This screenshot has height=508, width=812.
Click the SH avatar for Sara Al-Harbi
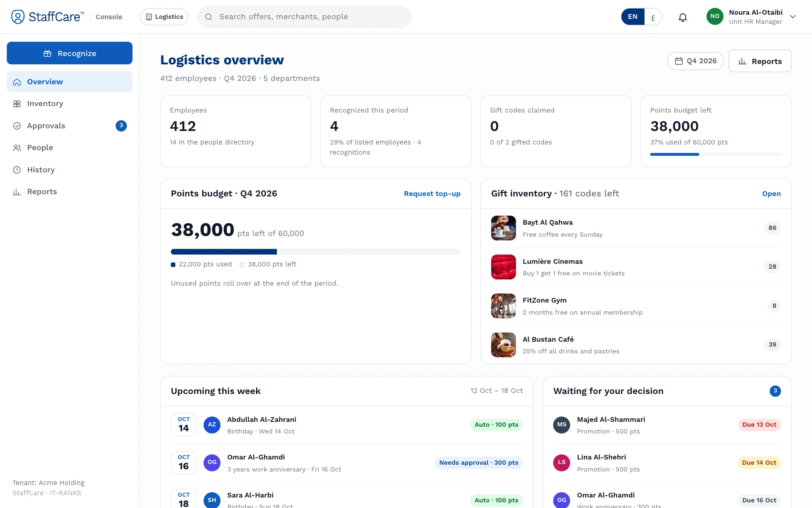pos(212,500)
